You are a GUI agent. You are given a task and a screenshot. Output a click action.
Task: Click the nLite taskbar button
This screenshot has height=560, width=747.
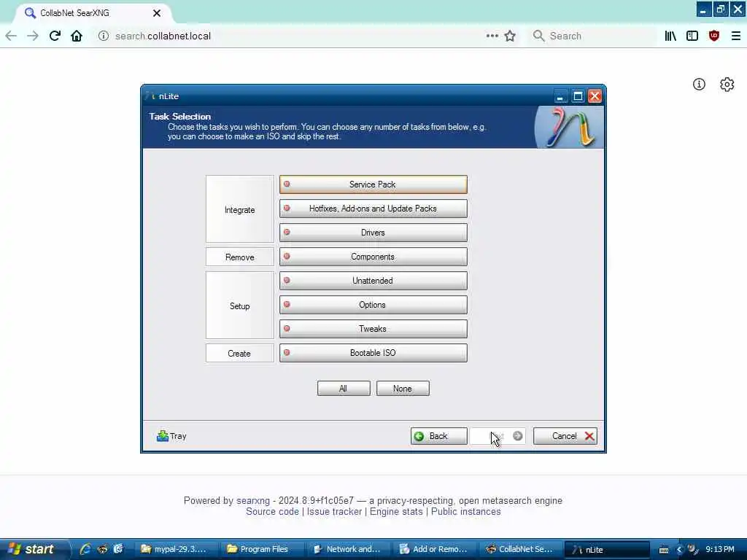(x=608, y=550)
